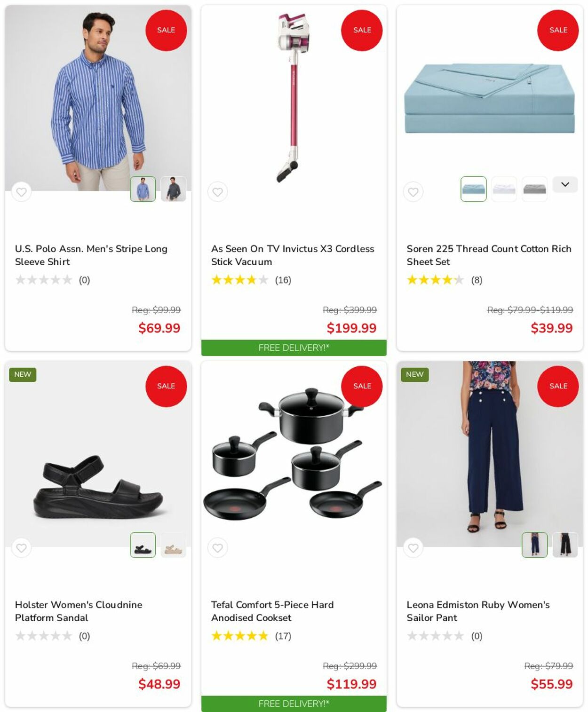Image resolution: width=588 pixels, height=712 pixels.
Task: Tap wishlist heart on Soren sheet set
Action: point(413,192)
